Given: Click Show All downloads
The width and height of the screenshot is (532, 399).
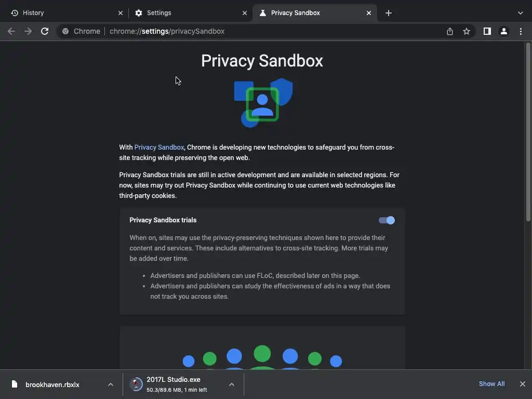Looking at the screenshot, I should pos(491,384).
